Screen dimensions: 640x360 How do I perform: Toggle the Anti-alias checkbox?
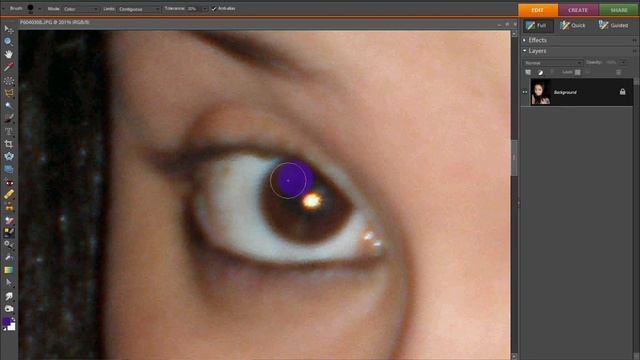coord(214,9)
